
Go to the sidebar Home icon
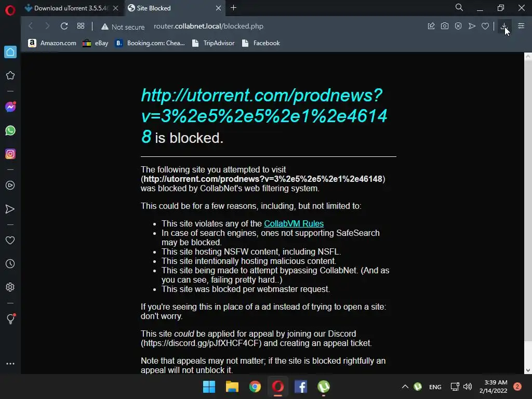click(10, 52)
